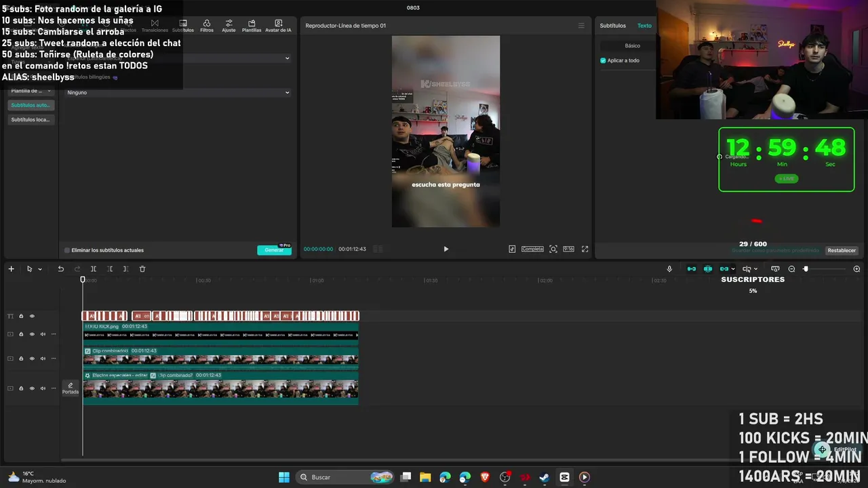Open the TikTok safe-zone preview icon
The image size is (868, 488).
pyautogui.click(x=512, y=249)
